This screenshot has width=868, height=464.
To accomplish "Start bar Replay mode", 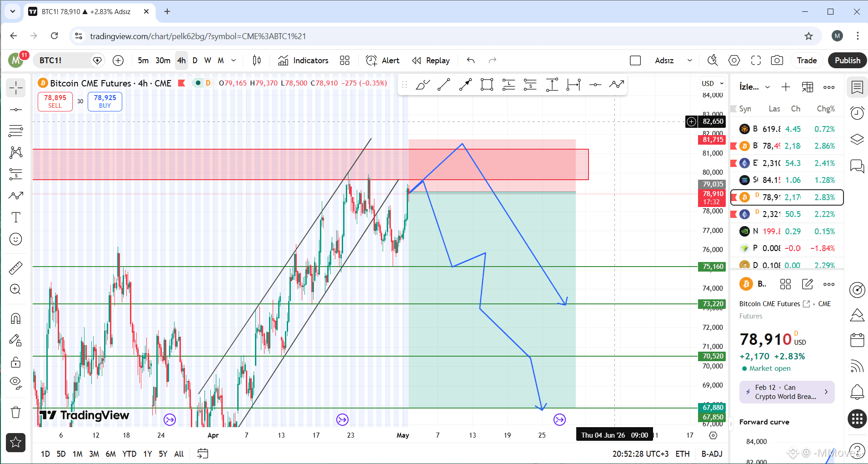I will 431,61.
